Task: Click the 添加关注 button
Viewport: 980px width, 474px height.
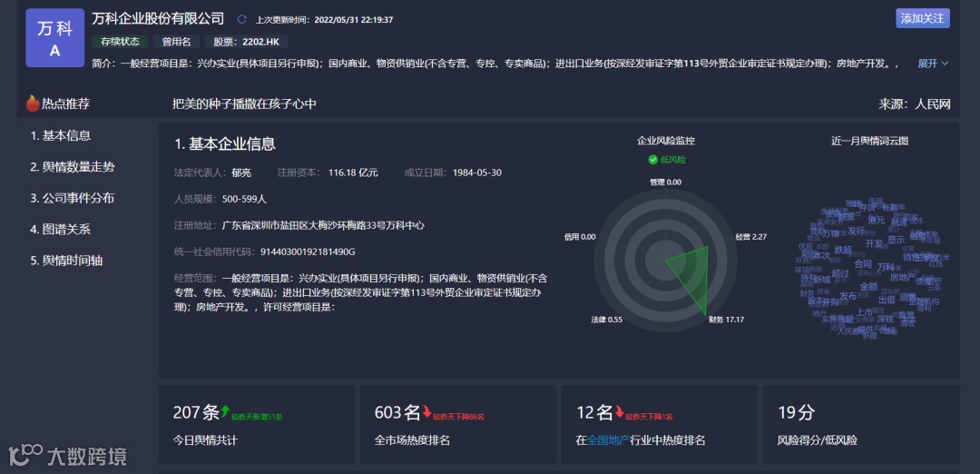Action: point(923,18)
